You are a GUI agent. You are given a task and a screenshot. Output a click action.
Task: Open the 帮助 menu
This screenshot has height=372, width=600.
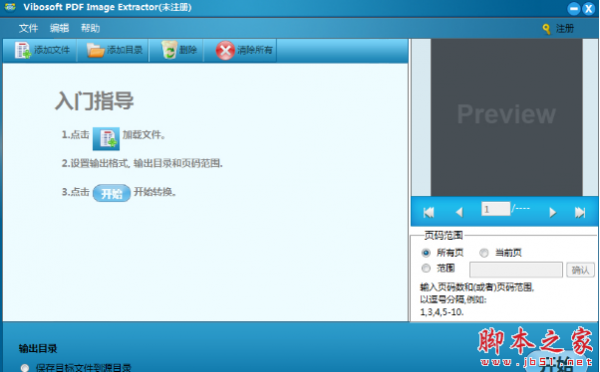coord(90,28)
